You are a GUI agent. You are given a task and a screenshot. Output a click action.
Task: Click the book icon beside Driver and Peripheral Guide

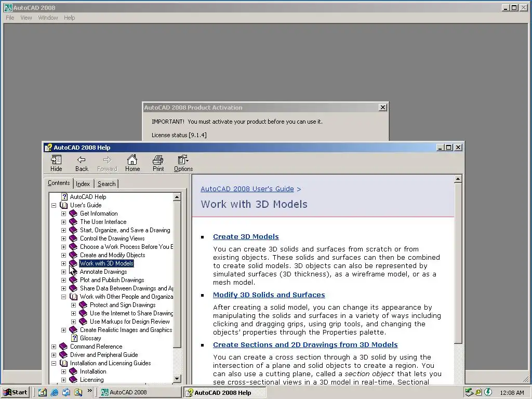coord(63,355)
